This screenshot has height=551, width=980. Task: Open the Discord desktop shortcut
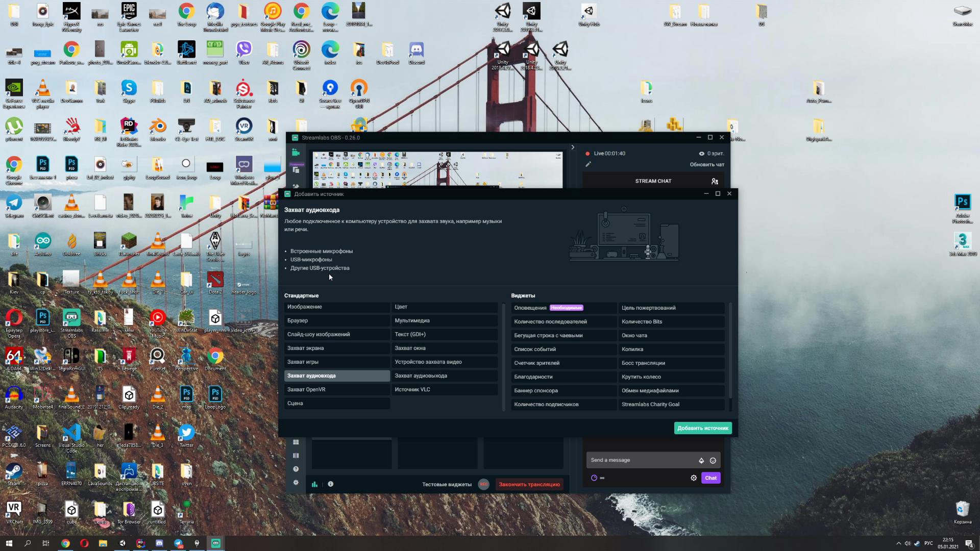pos(416,54)
